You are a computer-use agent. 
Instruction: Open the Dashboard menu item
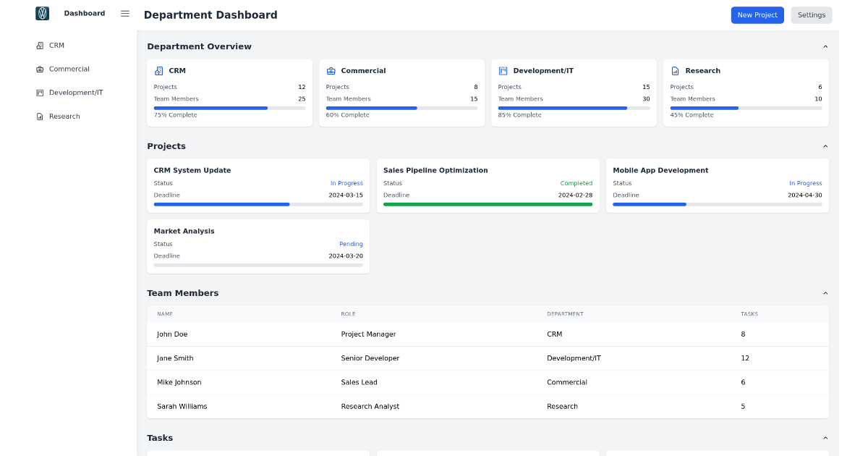[84, 13]
